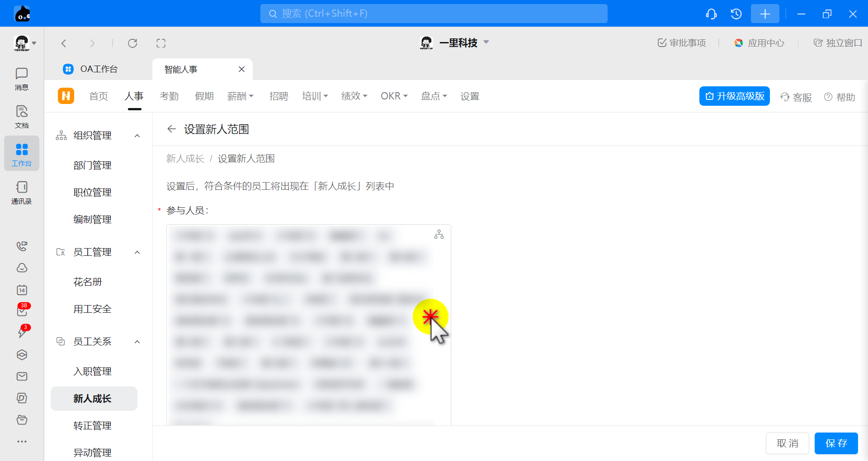Click the 保存 button

pos(836,443)
